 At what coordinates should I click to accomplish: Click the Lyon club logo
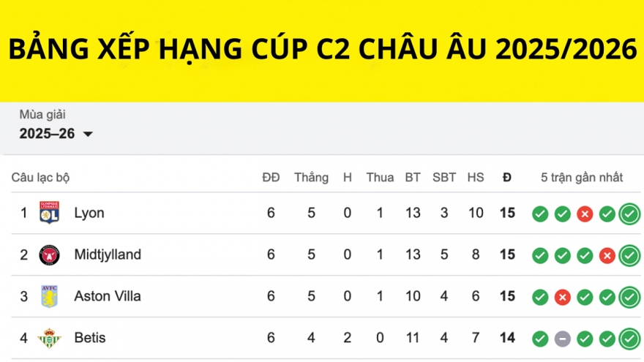(x=49, y=213)
